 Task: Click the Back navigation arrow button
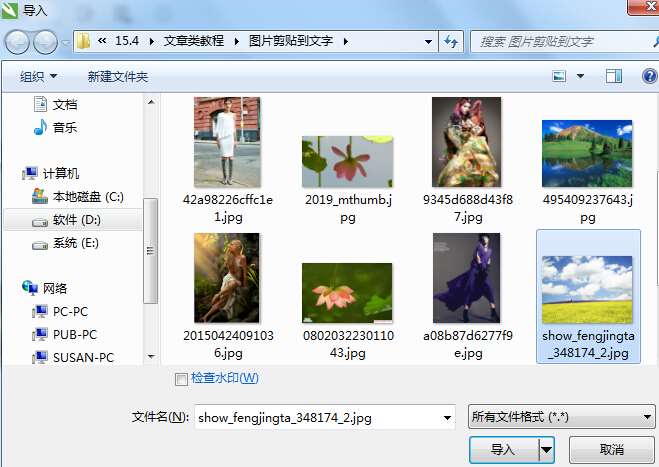pos(17,42)
